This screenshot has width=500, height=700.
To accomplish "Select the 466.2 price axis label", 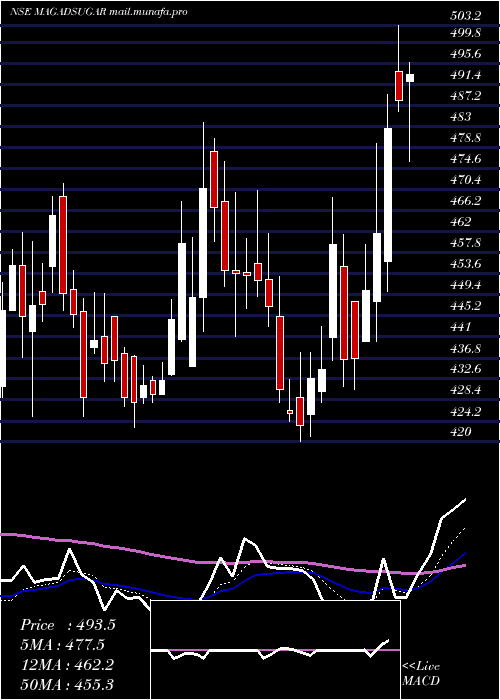I will pyautogui.click(x=466, y=201).
